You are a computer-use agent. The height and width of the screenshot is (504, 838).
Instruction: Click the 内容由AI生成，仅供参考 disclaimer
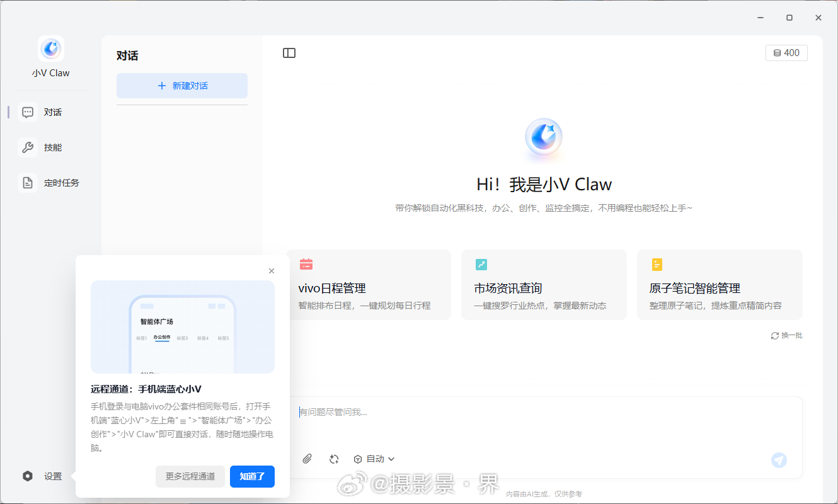pos(544,495)
